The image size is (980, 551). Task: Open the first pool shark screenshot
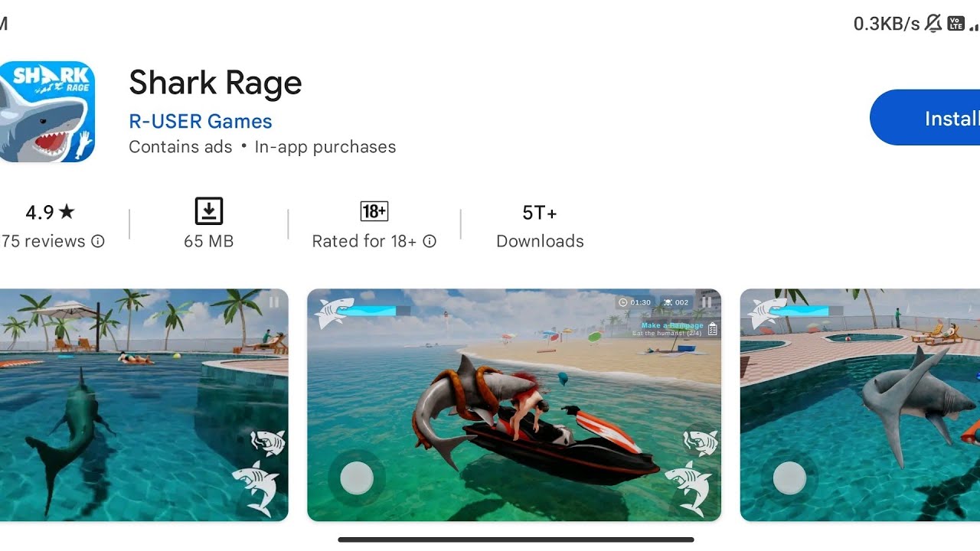pyautogui.click(x=144, y=404)
